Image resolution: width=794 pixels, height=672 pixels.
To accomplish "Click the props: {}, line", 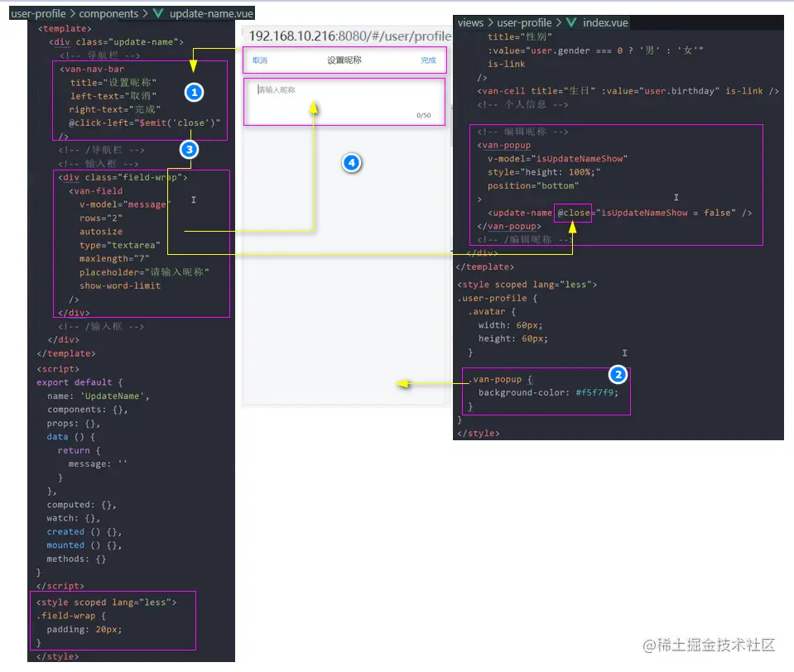I will point(74,423).
